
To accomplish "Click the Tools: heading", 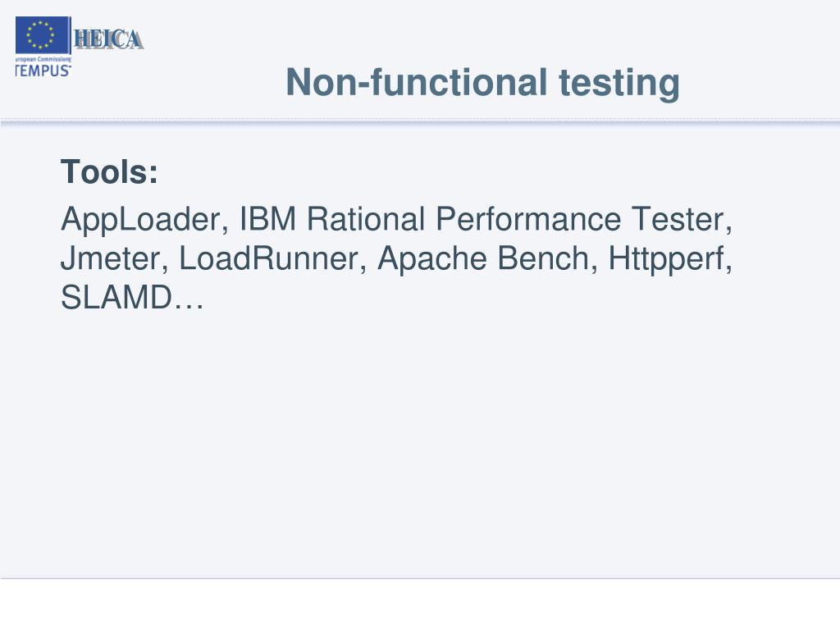I will click(109, 172).
